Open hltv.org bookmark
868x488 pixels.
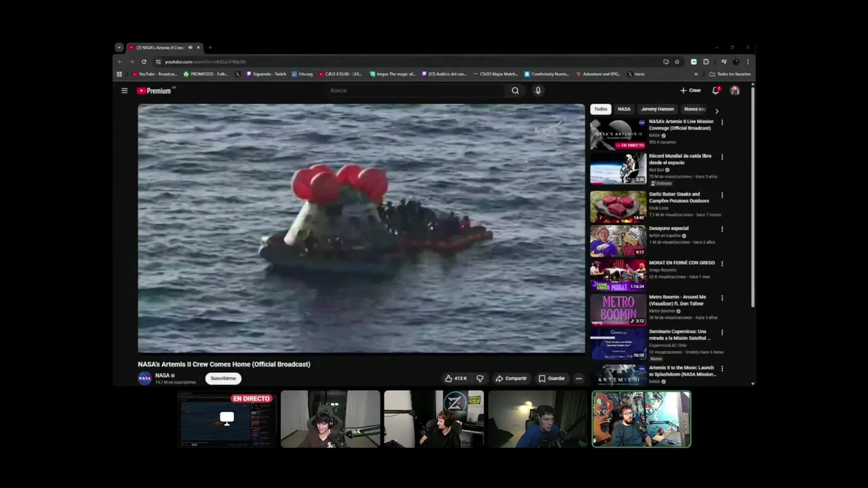302,74
